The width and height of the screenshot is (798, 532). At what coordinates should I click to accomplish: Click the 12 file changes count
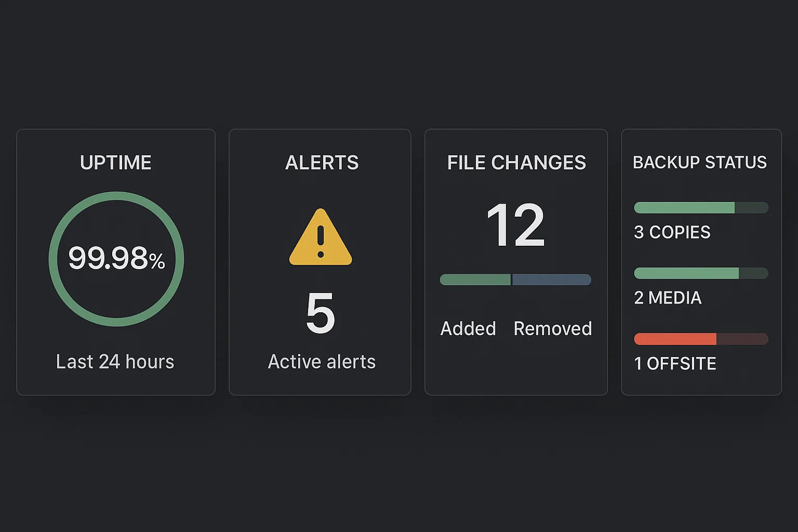pyautogui.click(x=515, y=225)
